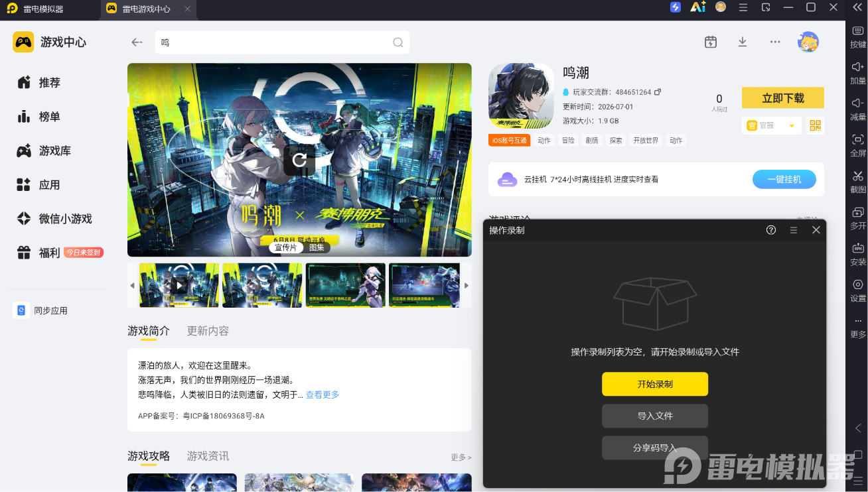
Task: Close the 雷电游戏中心 tab
Action: [x=188, y=9]
